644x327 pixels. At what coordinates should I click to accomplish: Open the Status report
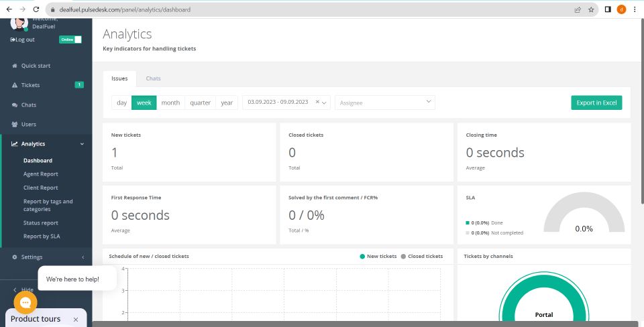pos(41,222)
